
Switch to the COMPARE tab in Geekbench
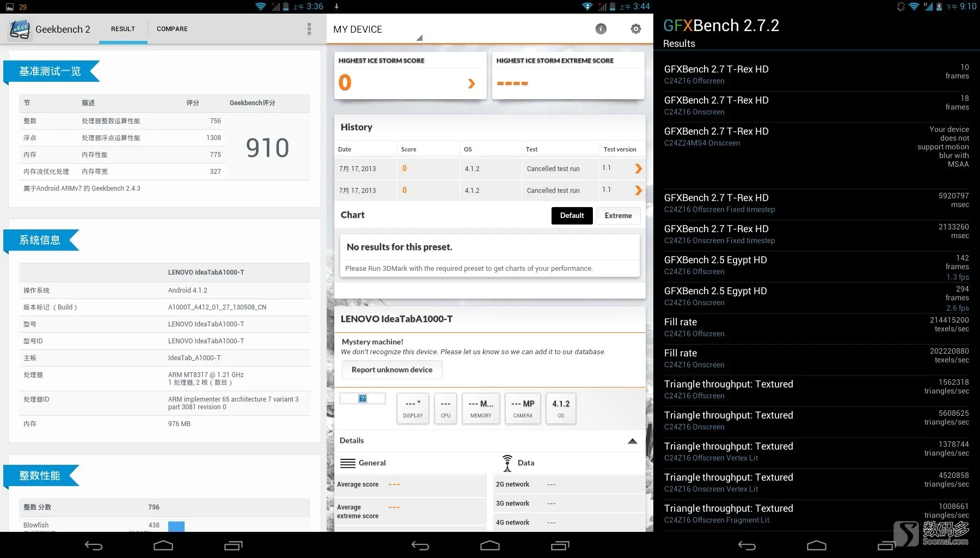[172, 29]
